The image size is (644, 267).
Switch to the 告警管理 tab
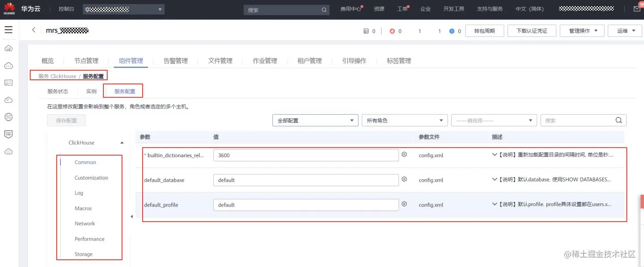(x=176, y=60)
